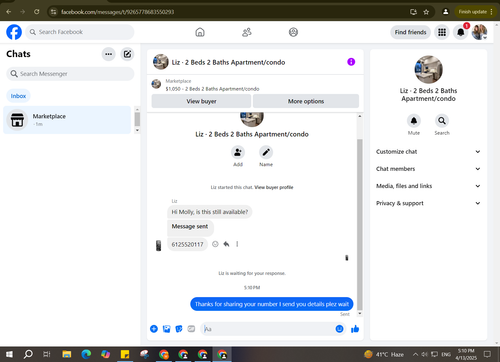
Task: Open the account profile picture menu
Action: (479, 32)
